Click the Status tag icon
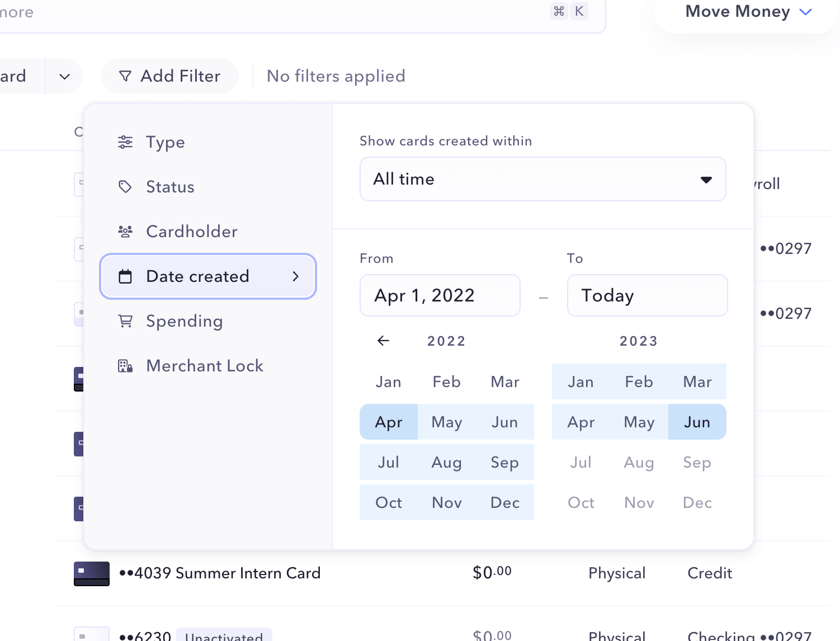Viewport: 840px width, 641px height. click(125, 187)
